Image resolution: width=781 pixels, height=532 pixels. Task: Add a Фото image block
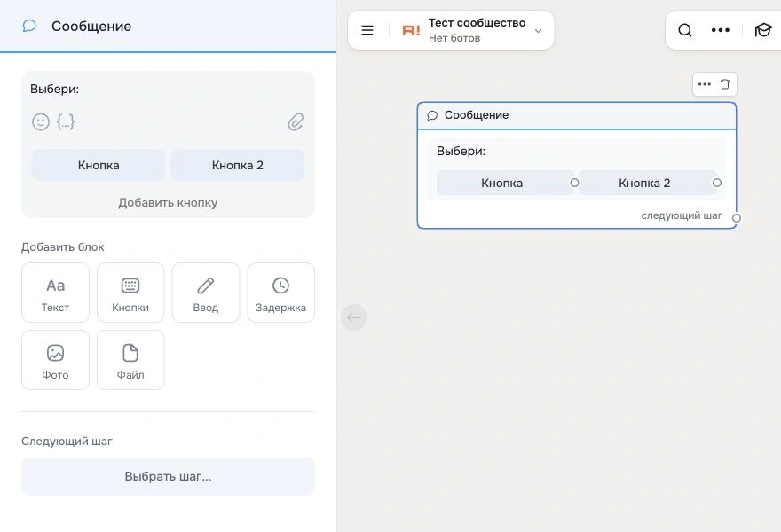pyautogui.click(x=55, y=360)
